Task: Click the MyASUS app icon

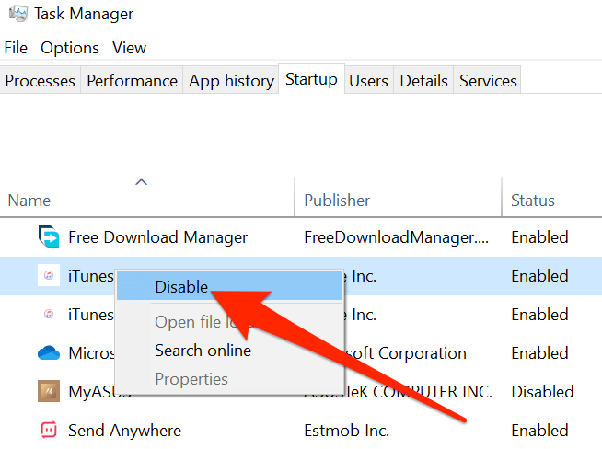Action: 49,392
